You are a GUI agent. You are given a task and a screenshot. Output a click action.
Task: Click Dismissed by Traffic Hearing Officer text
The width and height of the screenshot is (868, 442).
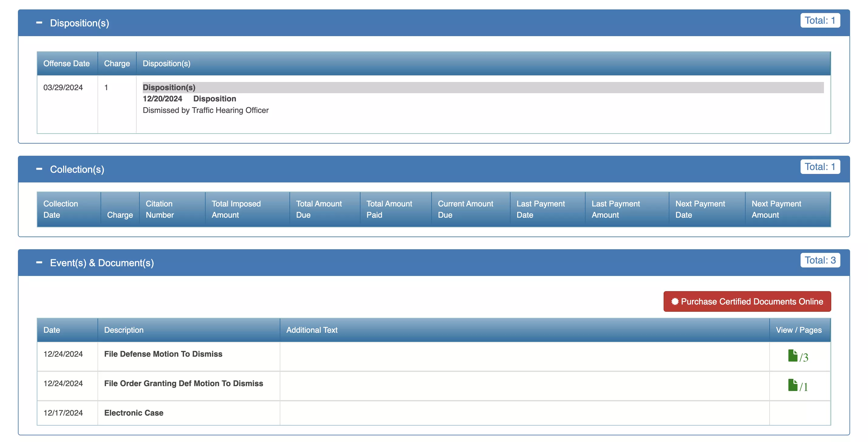click(206, 110)
